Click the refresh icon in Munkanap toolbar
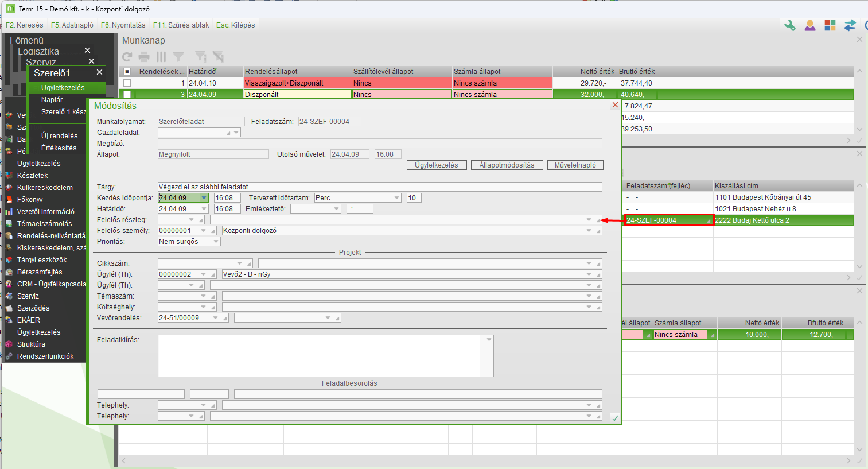 tap(127, 56)
